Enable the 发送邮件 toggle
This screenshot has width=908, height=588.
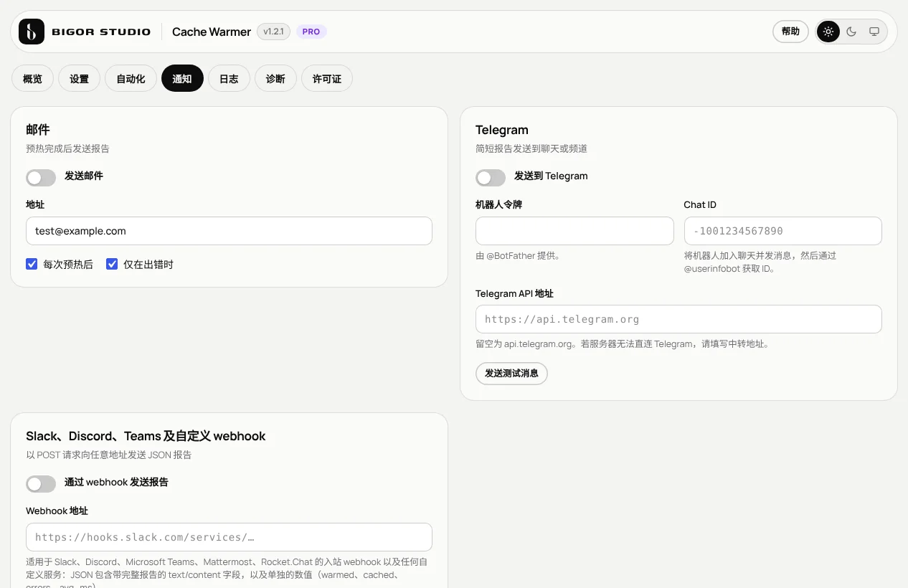[41, 177]
